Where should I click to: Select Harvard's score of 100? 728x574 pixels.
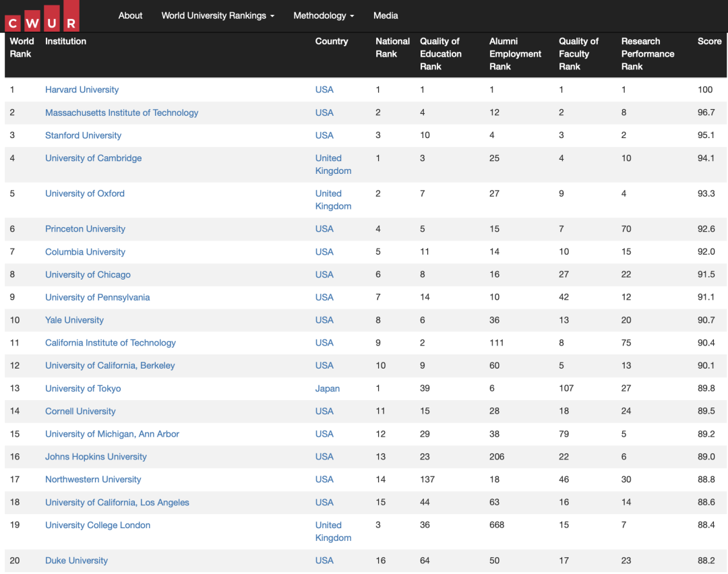click(705, 90)
